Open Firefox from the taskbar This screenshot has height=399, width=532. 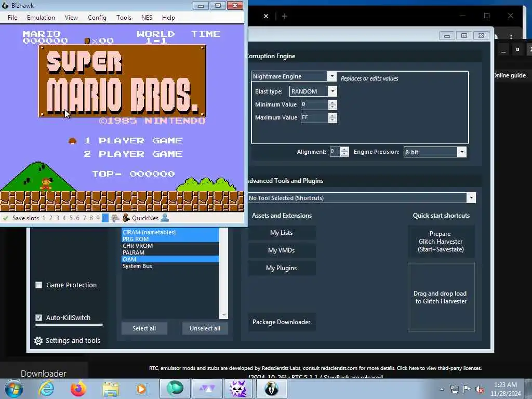78,389
